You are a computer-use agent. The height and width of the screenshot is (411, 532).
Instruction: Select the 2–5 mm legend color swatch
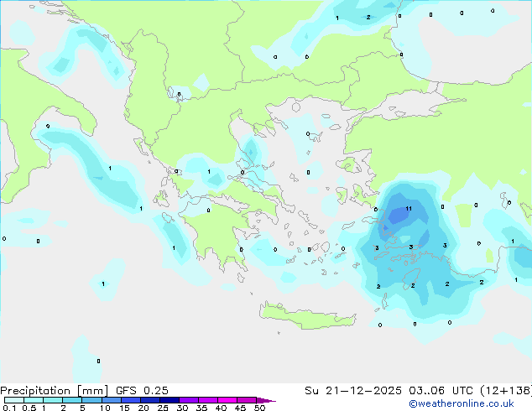coord(72,400)
